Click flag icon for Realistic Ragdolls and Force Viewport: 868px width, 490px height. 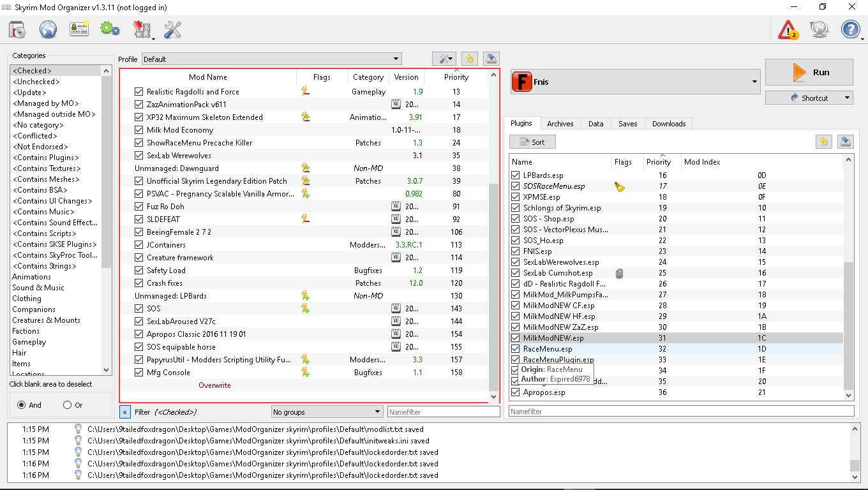pos(306,92)
